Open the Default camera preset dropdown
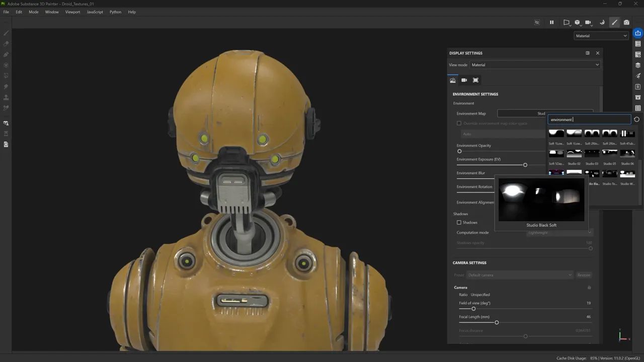 (520, 275)
